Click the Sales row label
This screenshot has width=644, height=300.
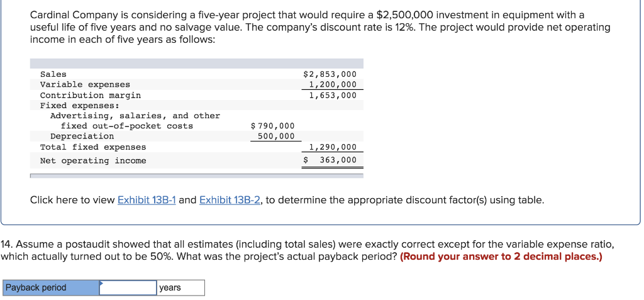(x=53, y=74)
